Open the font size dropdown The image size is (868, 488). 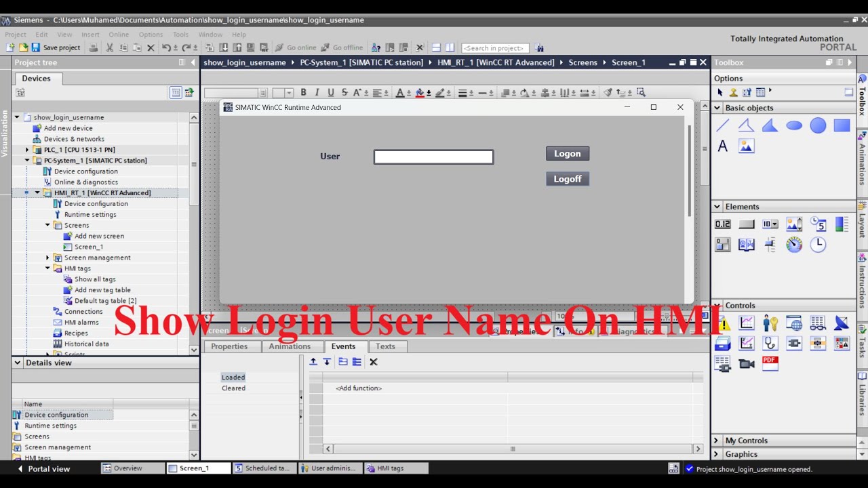click(290, 93)
